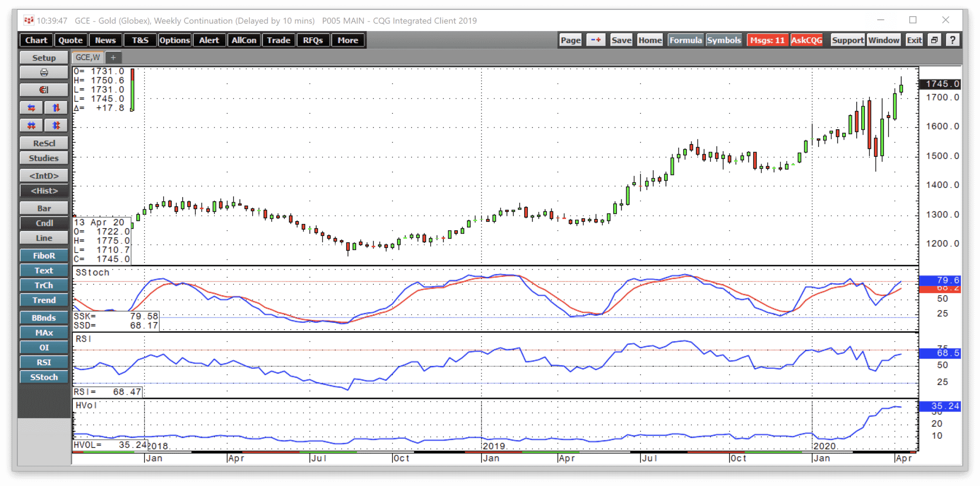Open the Window menu
The width and height of the screenshot is (980, 486).
click(x=883, y=40)
